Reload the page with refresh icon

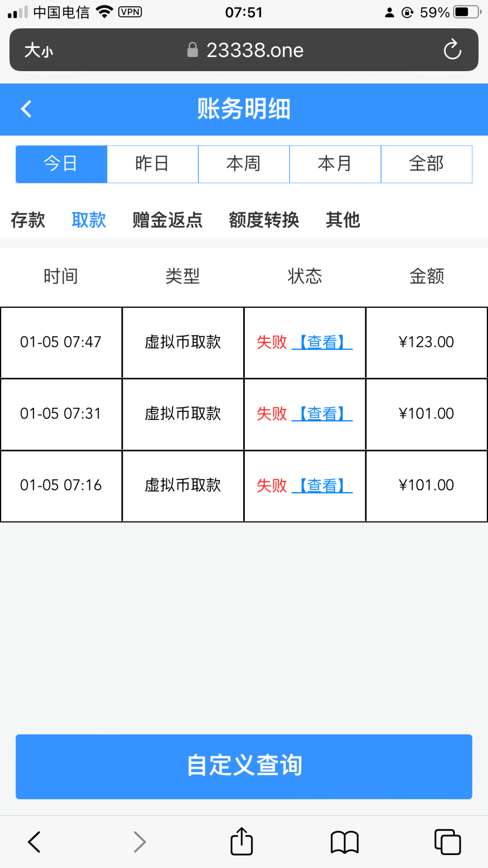452,50
